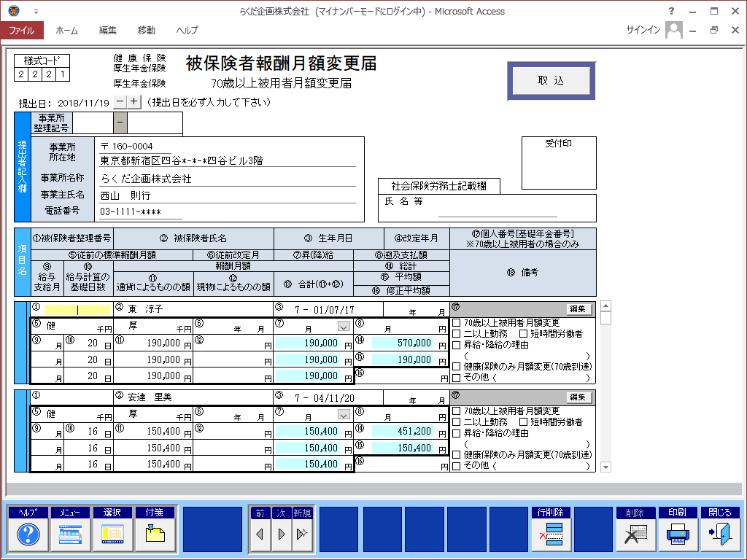Click 編集 button for 安達 里美 record
Screen dimensions: 747x560
point(578,397)
